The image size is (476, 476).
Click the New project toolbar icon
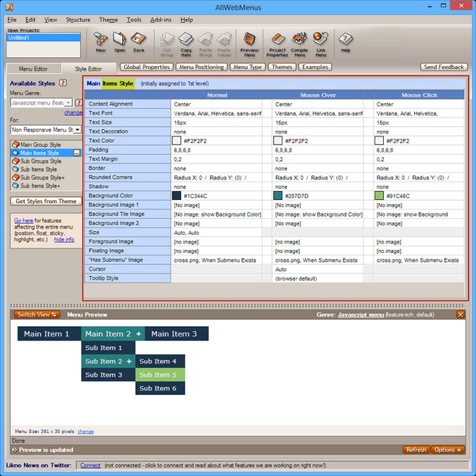101,43
